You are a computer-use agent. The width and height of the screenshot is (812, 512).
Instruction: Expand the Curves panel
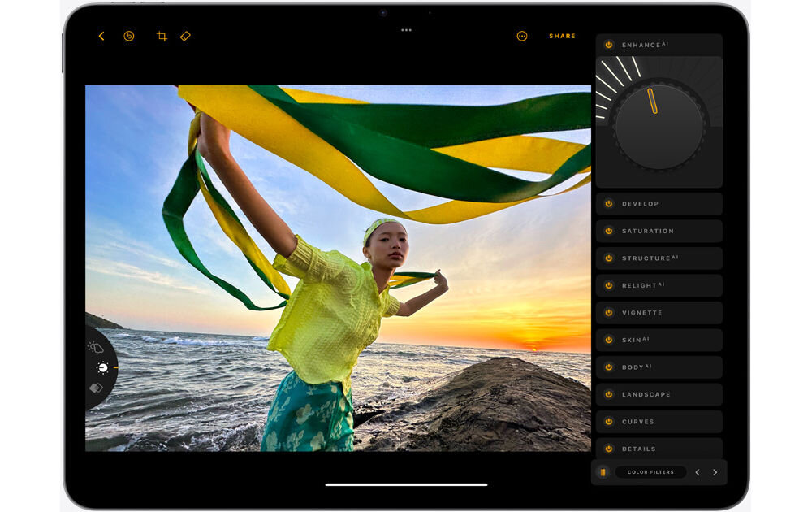coord(659,422)
